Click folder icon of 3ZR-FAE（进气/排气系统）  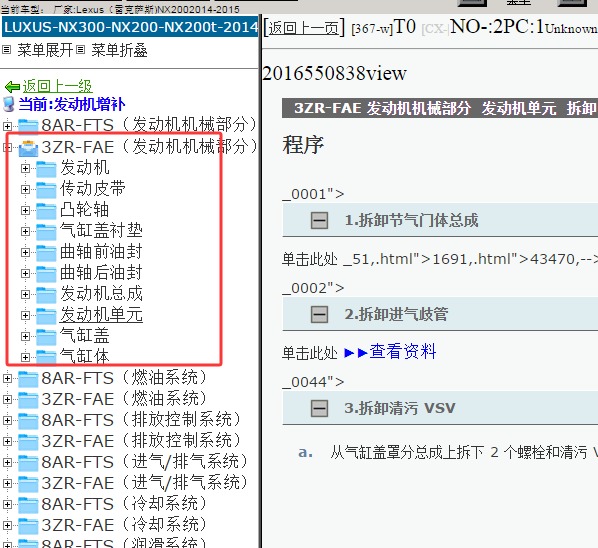click(28, 484)
